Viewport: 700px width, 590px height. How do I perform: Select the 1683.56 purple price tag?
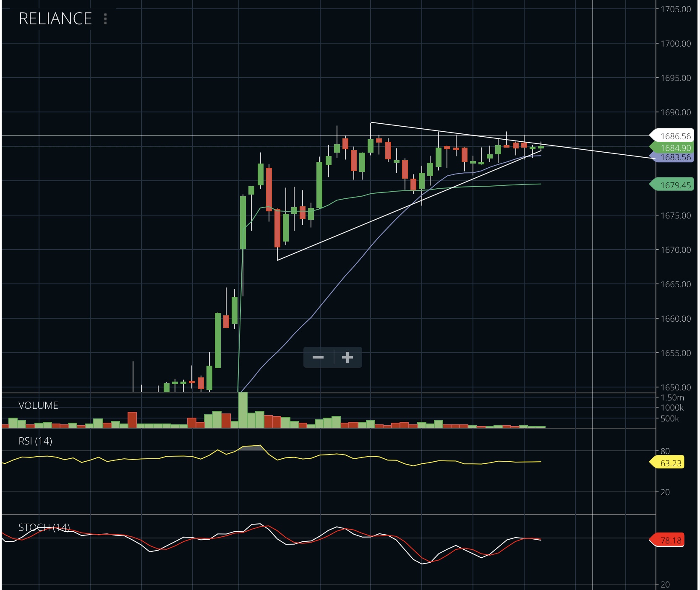(x=671, y=157)
